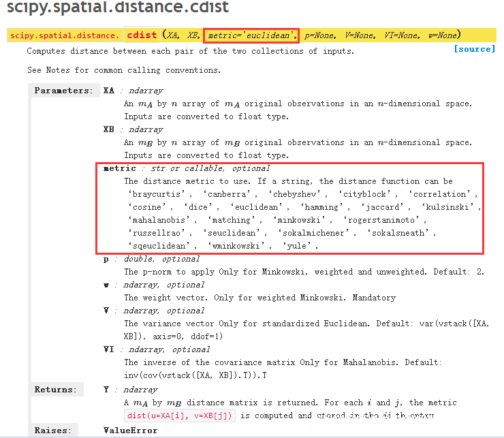Click the metric='euclidean' argument in signature
This screenshot has width=504, height=438.
(x=251, y=35)
